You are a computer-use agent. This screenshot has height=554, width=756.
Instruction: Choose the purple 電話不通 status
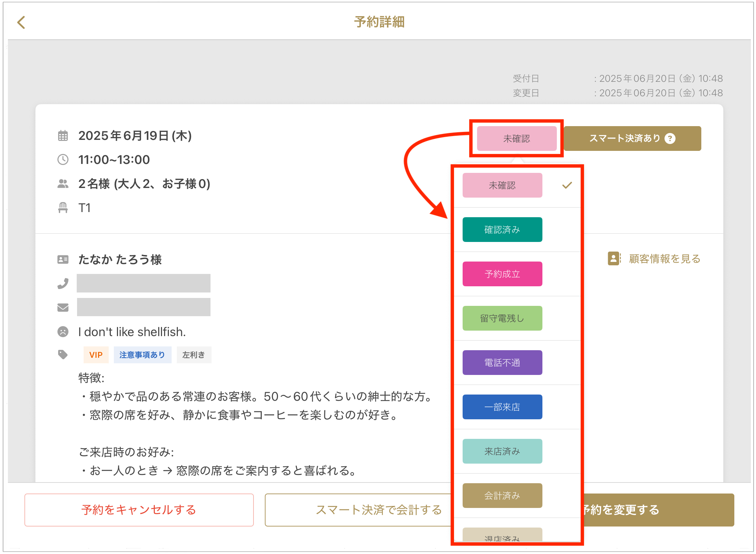[x=502, y=363]
